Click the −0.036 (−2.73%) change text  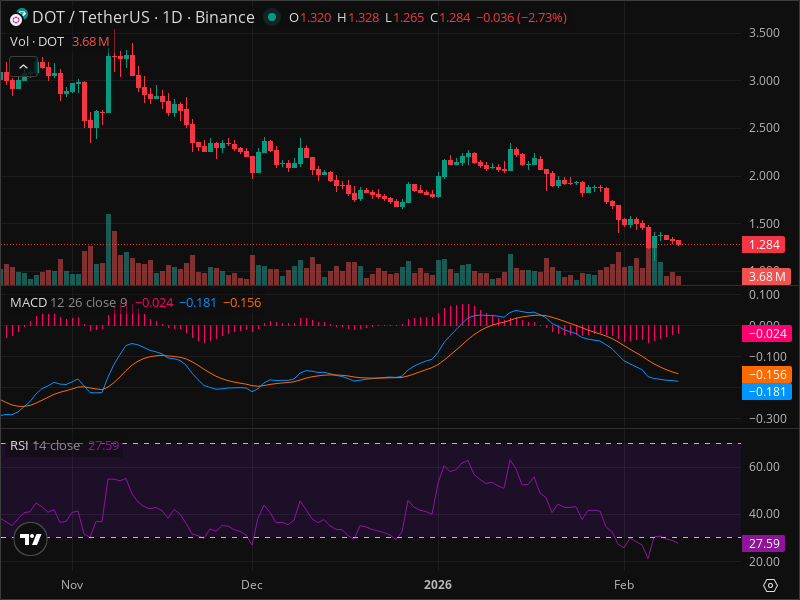click(x=521, y=17)
